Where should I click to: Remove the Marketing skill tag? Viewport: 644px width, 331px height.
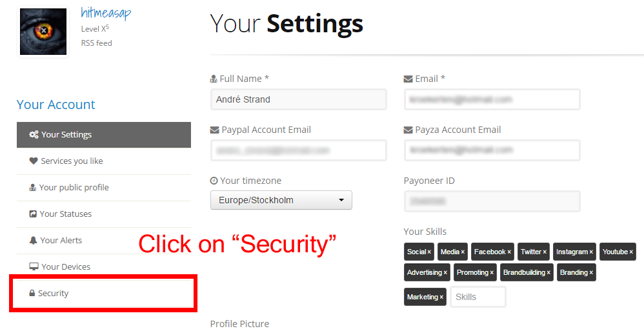[x=441, y=297]
